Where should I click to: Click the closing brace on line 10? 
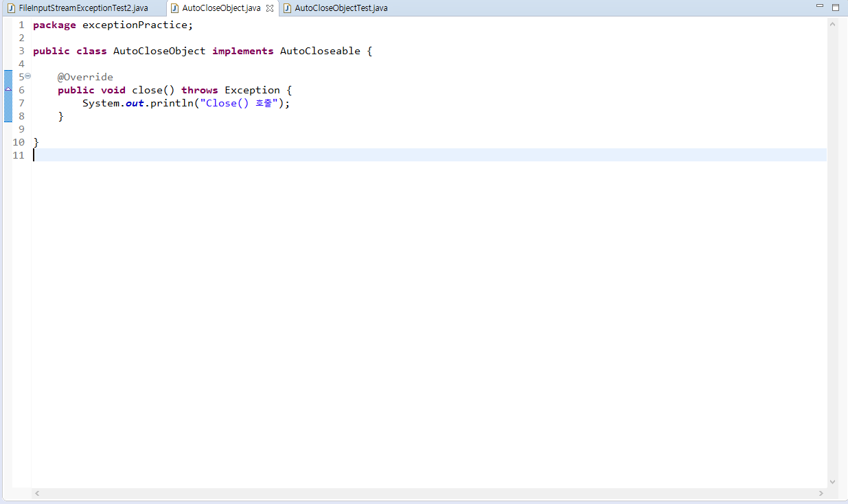[x=36, y=142]
